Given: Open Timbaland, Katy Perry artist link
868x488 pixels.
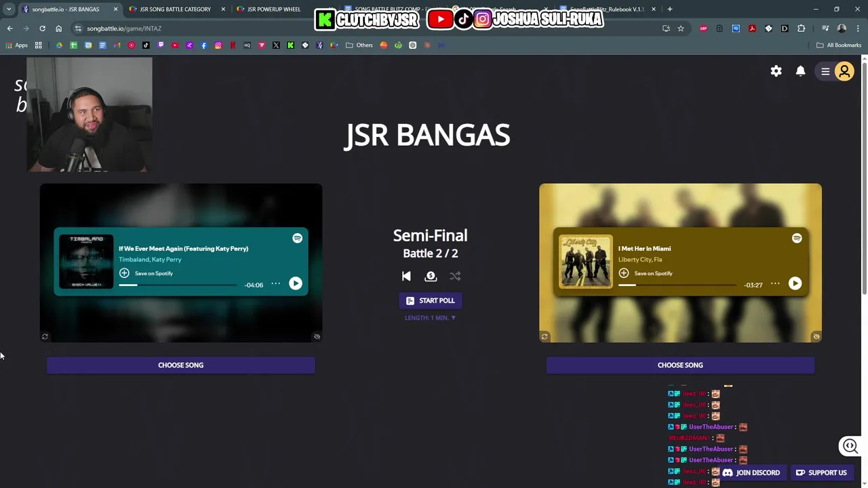Looking at the screenshot, I should pos(150,260).
